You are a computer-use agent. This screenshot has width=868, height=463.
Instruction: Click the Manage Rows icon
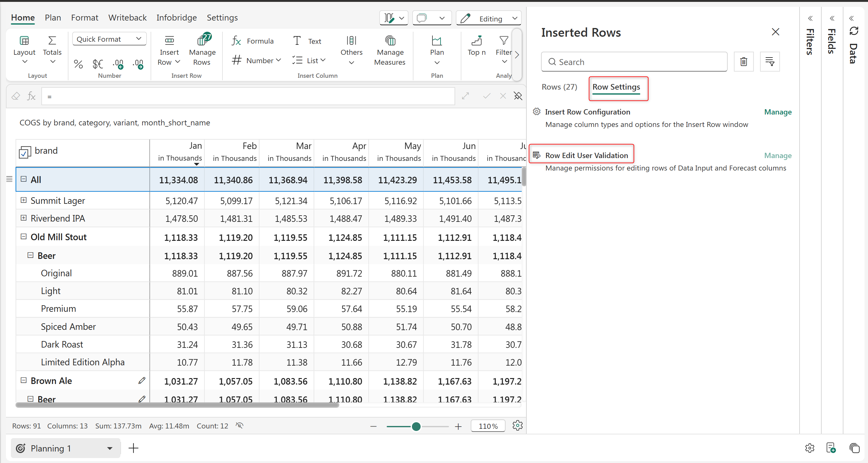click(202, 41)
